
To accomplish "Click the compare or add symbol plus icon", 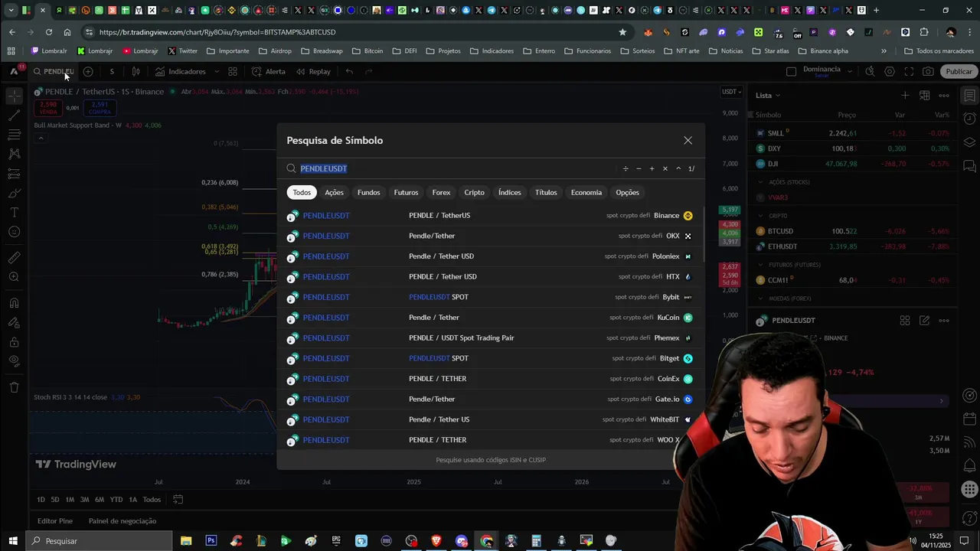I will point(88,71).
